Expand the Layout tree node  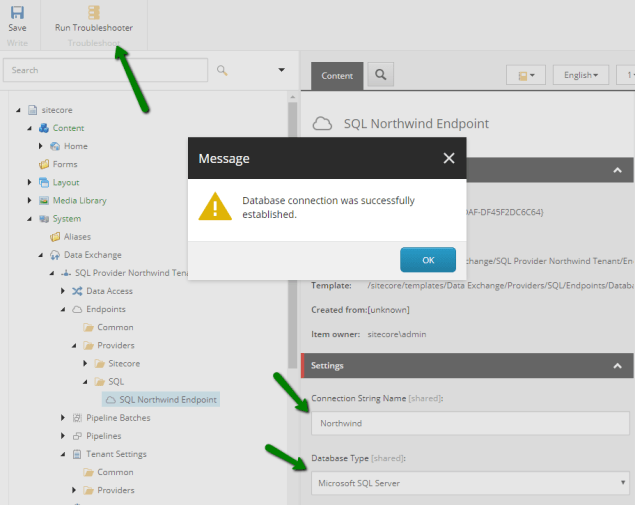[x=30, y=182]
